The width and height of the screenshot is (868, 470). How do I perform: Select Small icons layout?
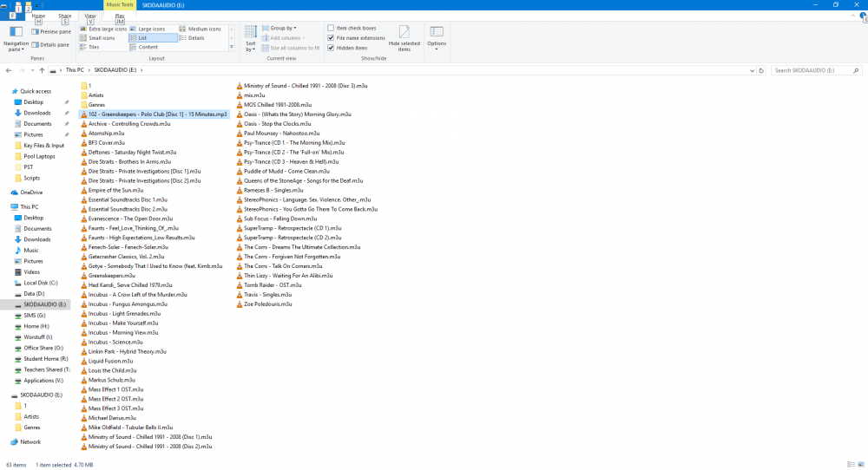[x=97, y=38]
